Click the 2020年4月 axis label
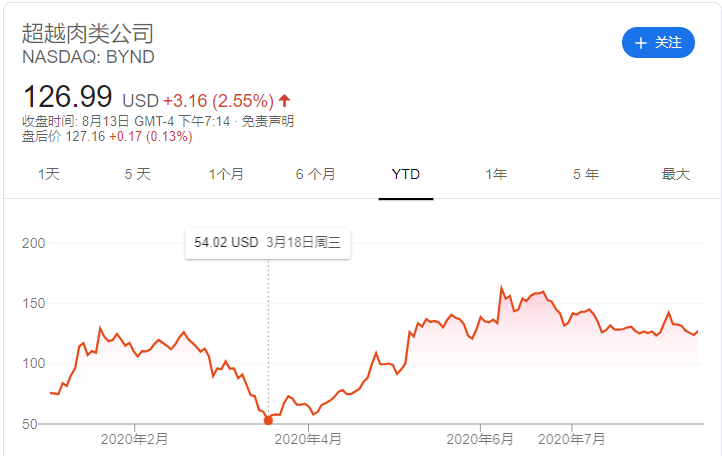 [x=308, y=438]
